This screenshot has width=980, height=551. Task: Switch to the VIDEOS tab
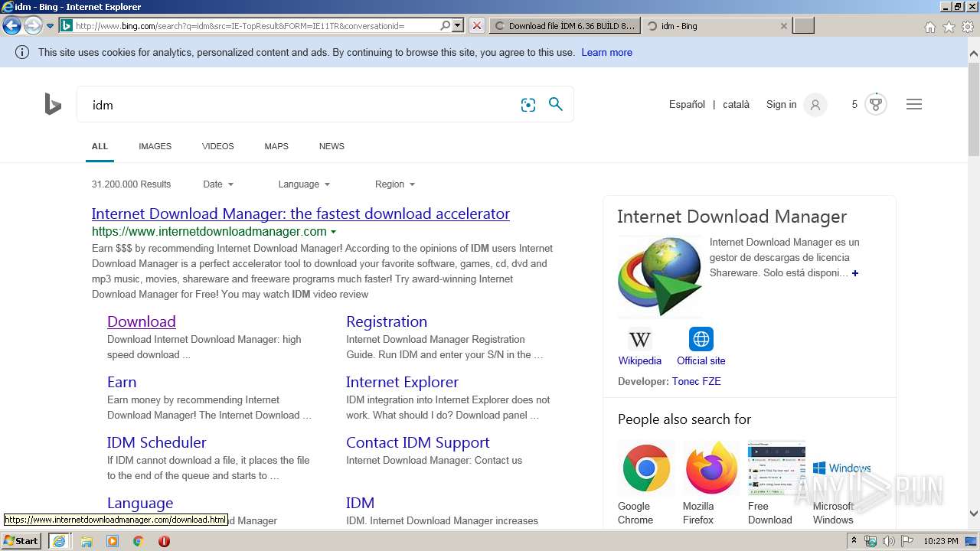(218, 146)
